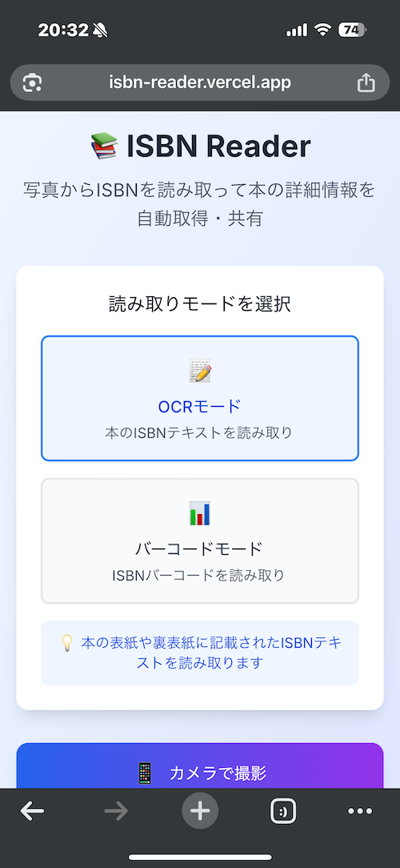Open the share icon in address bar
This screenshot has width=400, height=868.
366,82
